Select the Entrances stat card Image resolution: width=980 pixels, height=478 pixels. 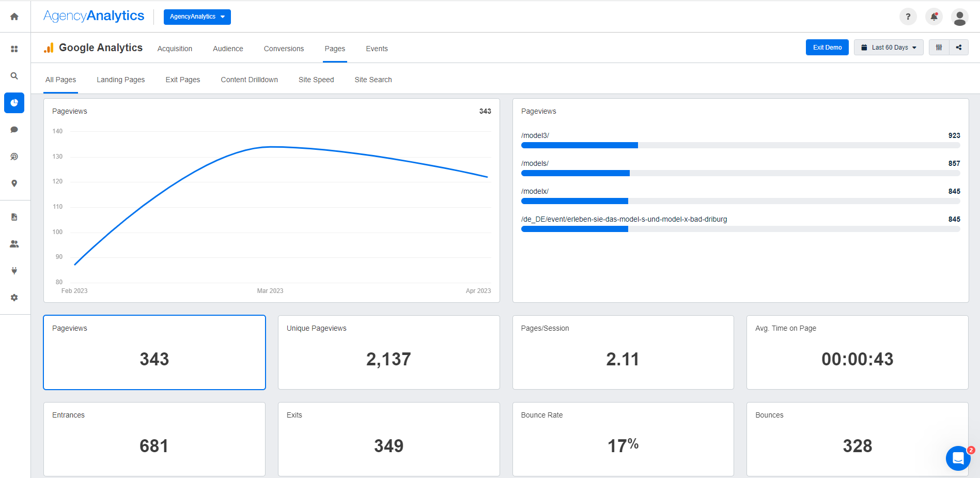(154, 439)
